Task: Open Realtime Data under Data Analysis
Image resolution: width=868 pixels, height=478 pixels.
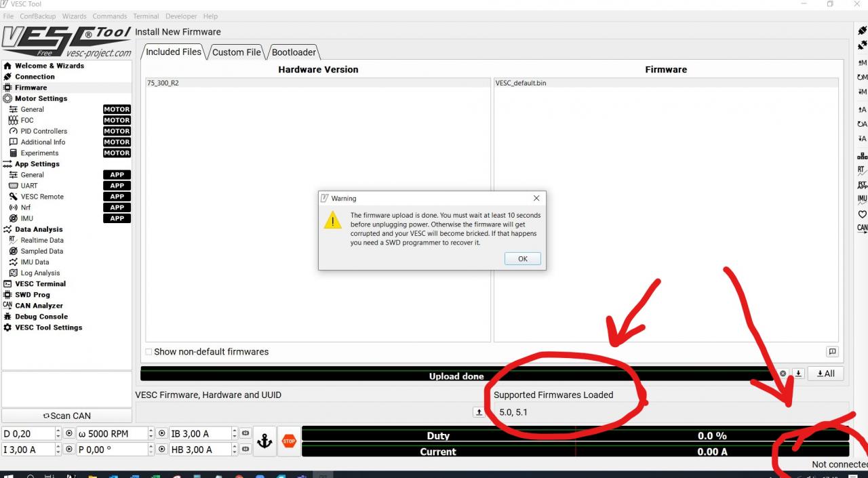Action: point(42,240)
